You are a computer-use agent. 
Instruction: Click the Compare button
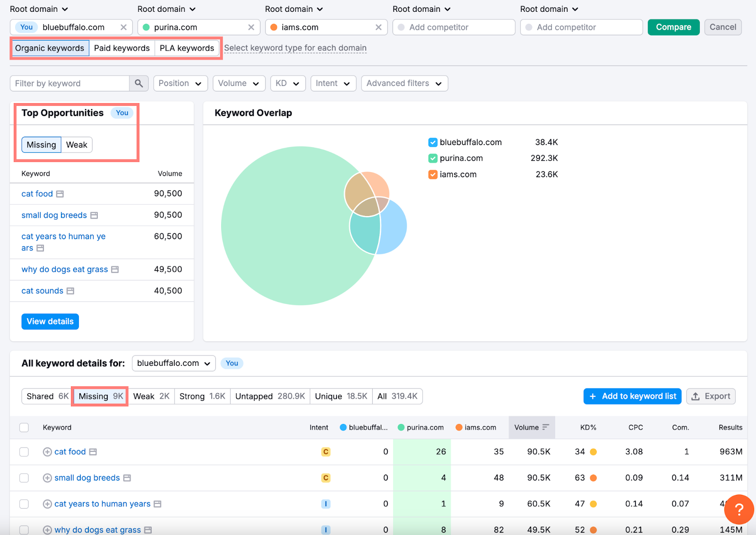coord(673,27)
